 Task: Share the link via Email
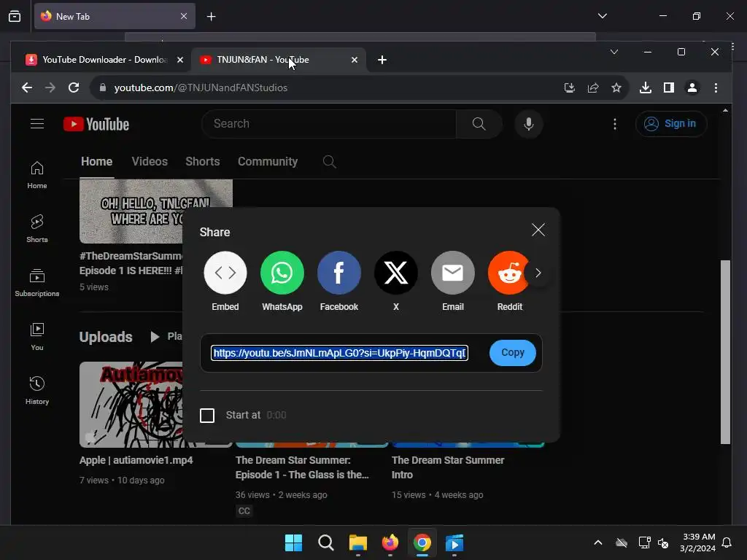452,273
